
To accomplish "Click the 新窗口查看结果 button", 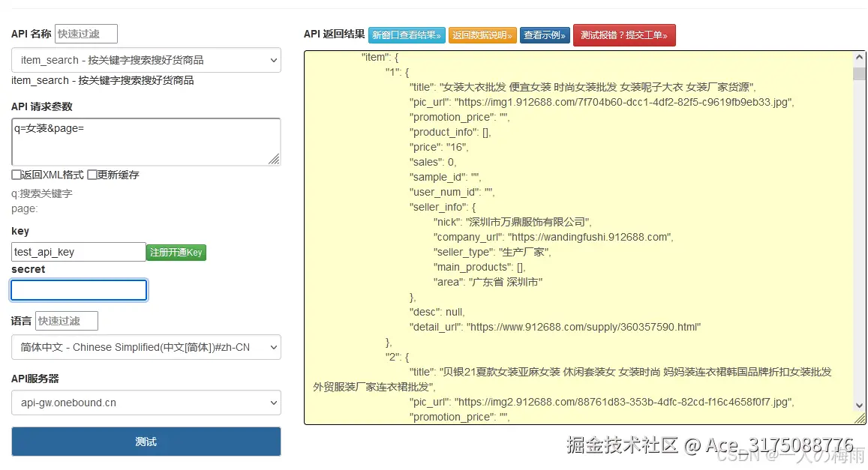I will point(406,34).
